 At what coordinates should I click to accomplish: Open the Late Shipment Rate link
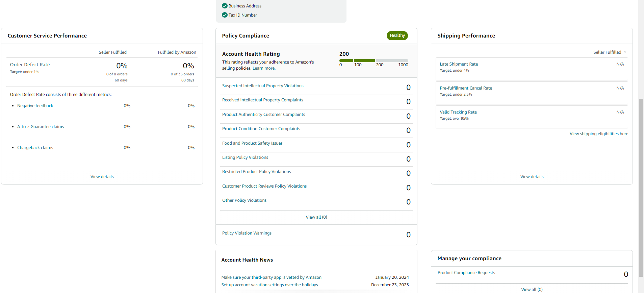(459, 64)
